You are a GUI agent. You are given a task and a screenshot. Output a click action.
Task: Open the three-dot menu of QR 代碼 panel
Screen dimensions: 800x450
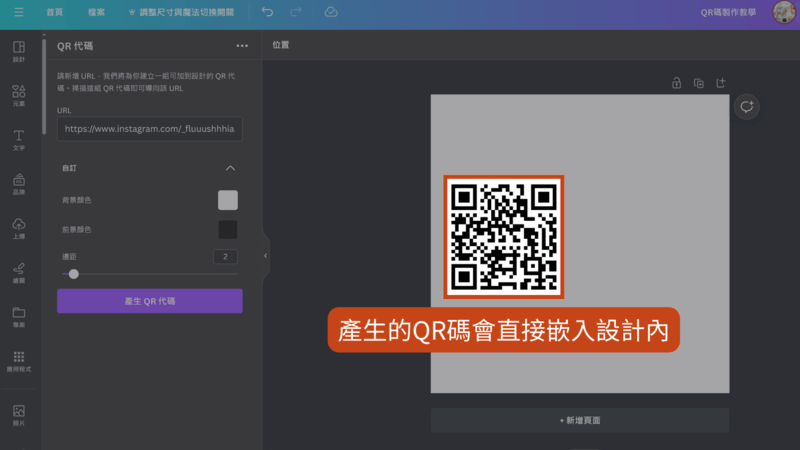click(x=242, y=45)
